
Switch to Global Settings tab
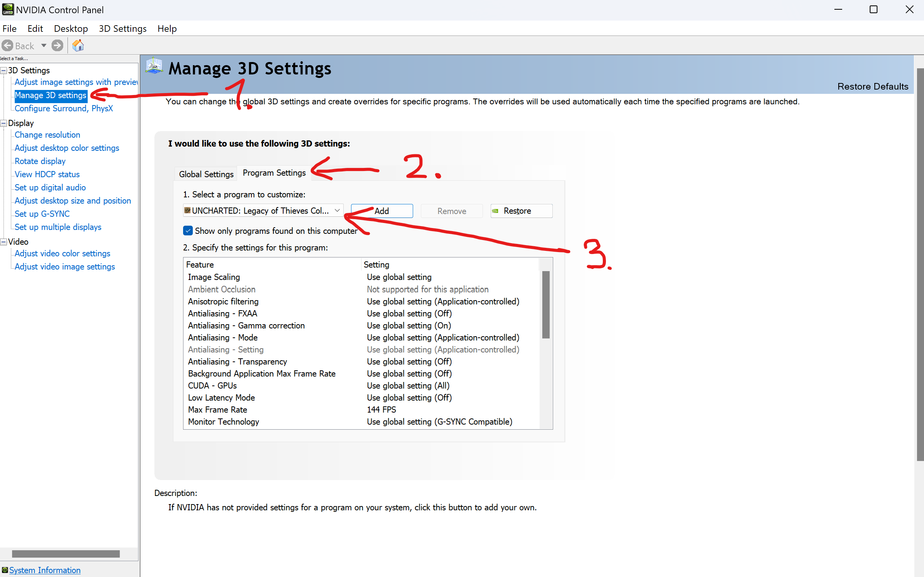206,174
